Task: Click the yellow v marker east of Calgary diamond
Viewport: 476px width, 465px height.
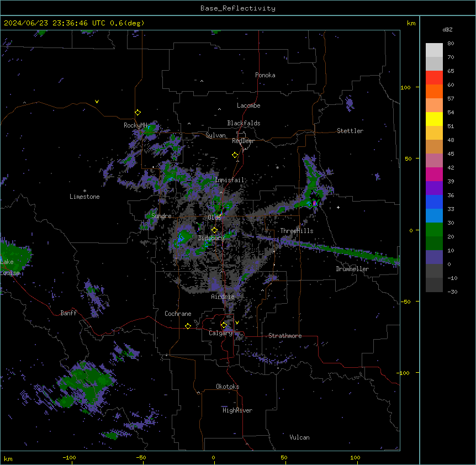Action: [x=237, y=323]
